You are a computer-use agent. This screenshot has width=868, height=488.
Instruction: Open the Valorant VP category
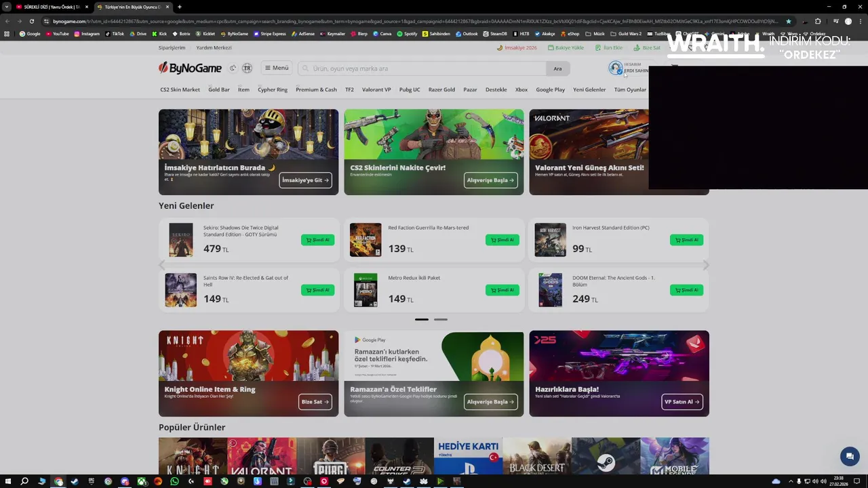[x=376, y=89]
